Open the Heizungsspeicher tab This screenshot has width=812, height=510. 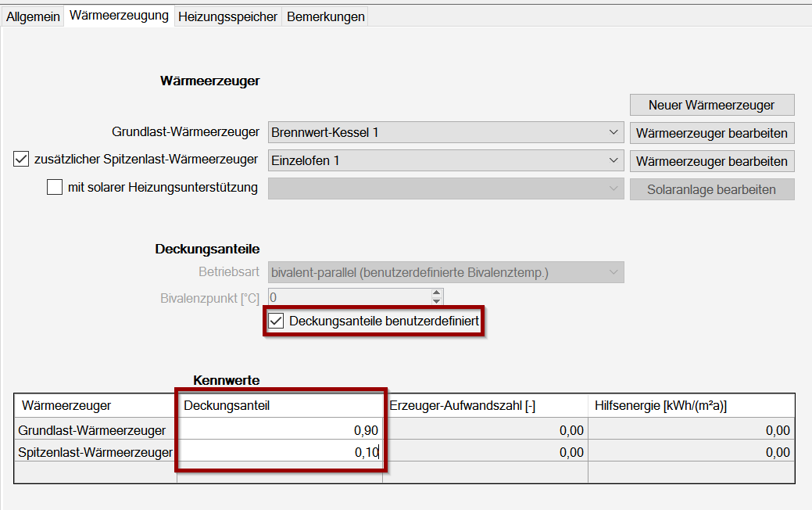227,16
